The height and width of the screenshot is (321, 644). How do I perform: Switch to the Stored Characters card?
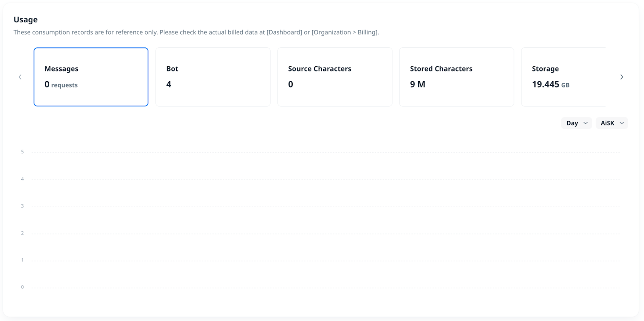[456, 77]
